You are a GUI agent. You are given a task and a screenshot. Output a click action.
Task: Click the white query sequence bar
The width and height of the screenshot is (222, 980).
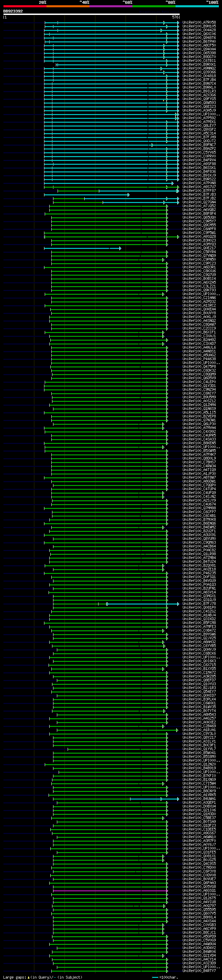click(x=92, y=14)
